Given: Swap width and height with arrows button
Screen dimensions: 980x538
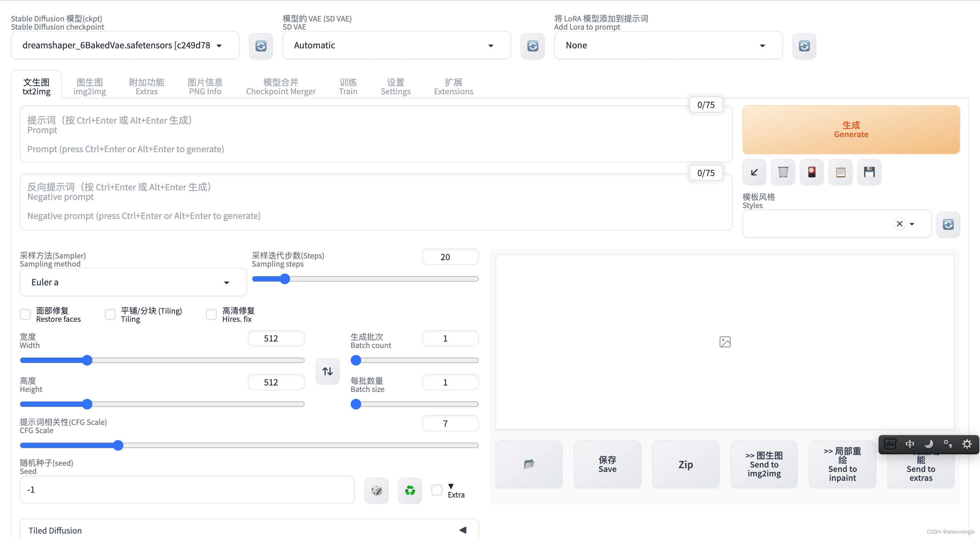Looking at the screenshot, I should pos(327,371).
